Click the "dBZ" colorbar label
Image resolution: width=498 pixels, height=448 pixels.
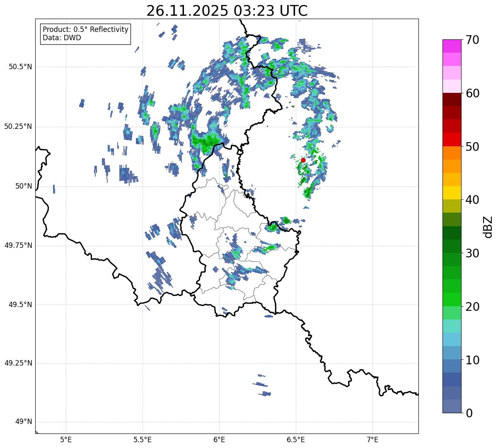(488, 227)
